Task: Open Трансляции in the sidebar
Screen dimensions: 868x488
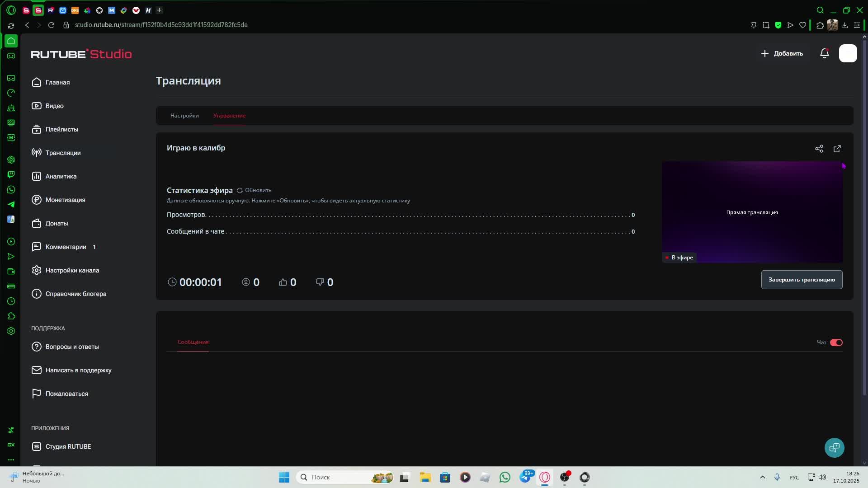Action: [63, 153]
